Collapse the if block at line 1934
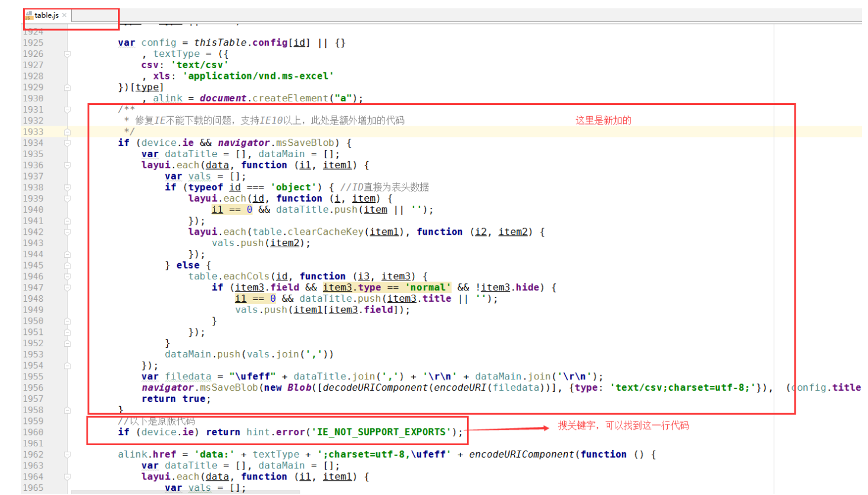 [67, 143]
